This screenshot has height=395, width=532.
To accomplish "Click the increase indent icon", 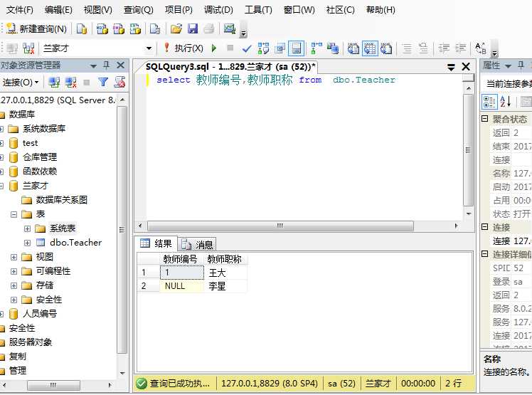I will point(460,48).
